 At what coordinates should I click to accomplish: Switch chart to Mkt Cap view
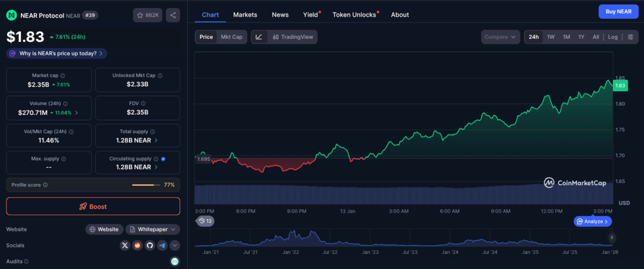[232, 37]
